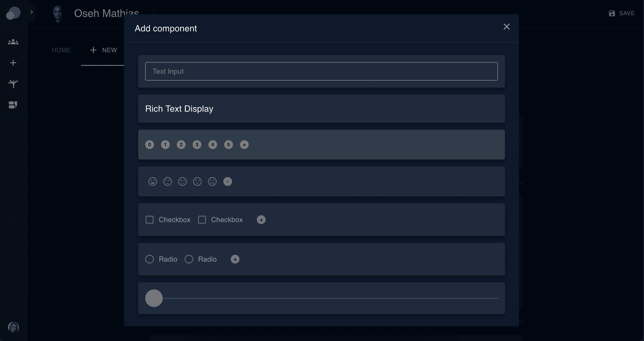Click the plus add scale option button
The width and height of the screenshot is (644, 341).
click(x=244, y=145)
